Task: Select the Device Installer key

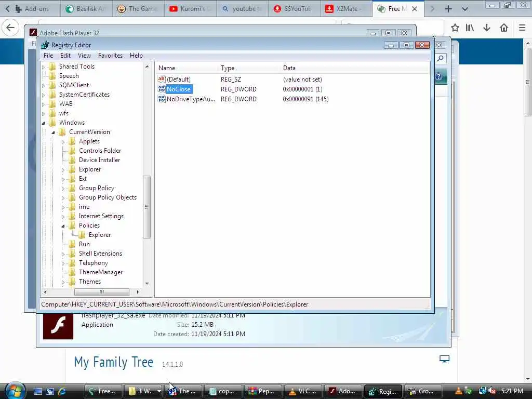Action: pyautogui.click(x=99, y=160)
